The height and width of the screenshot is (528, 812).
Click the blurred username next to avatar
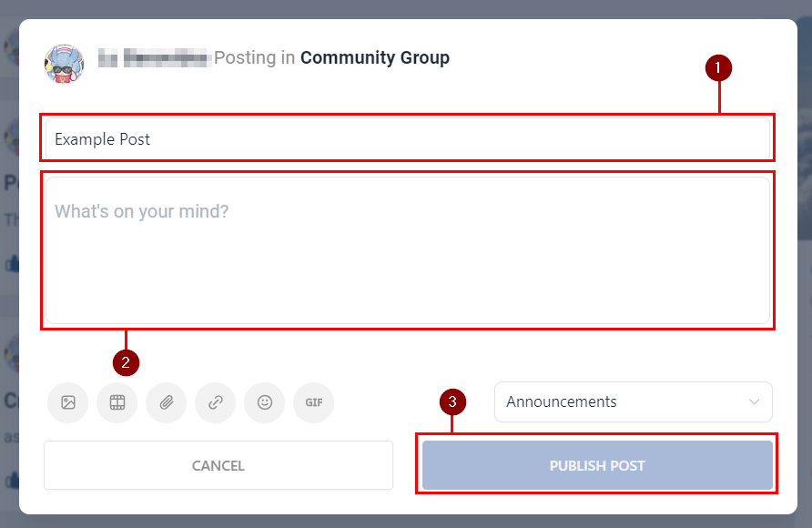154,58
